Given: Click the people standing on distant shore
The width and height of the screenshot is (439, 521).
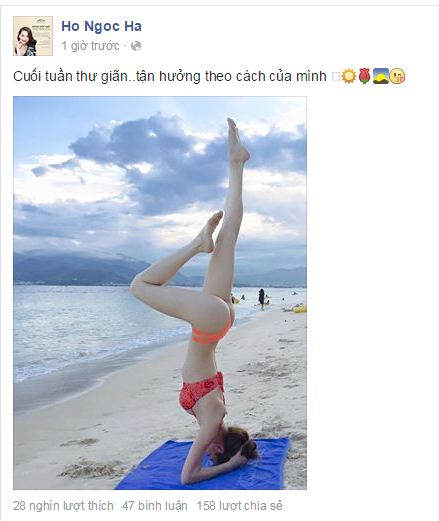Looking at the screenshot, I should click(x=262, y=298).
